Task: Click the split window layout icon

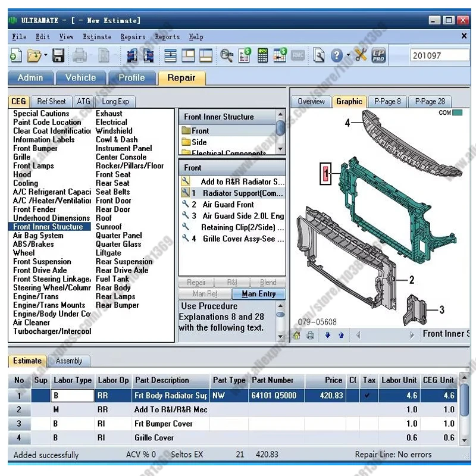Action: pyautogui.click(x=188, y=56)
